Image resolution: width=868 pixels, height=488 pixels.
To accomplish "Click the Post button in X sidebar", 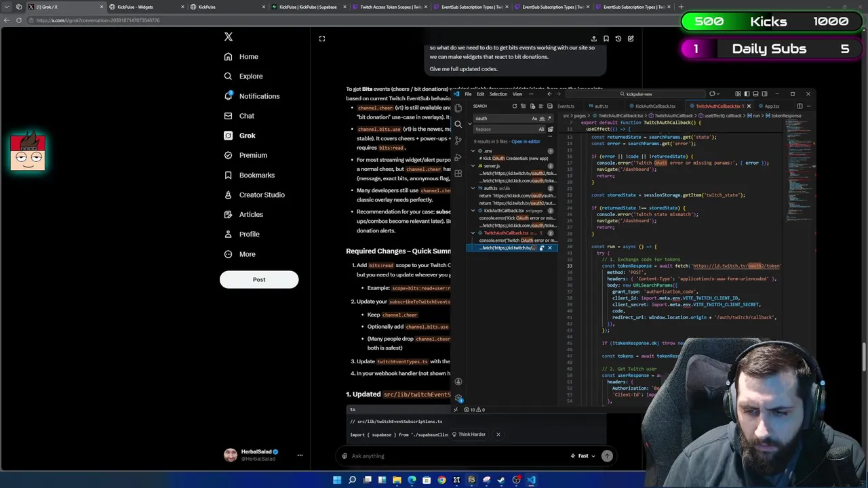I will (259, 279).
